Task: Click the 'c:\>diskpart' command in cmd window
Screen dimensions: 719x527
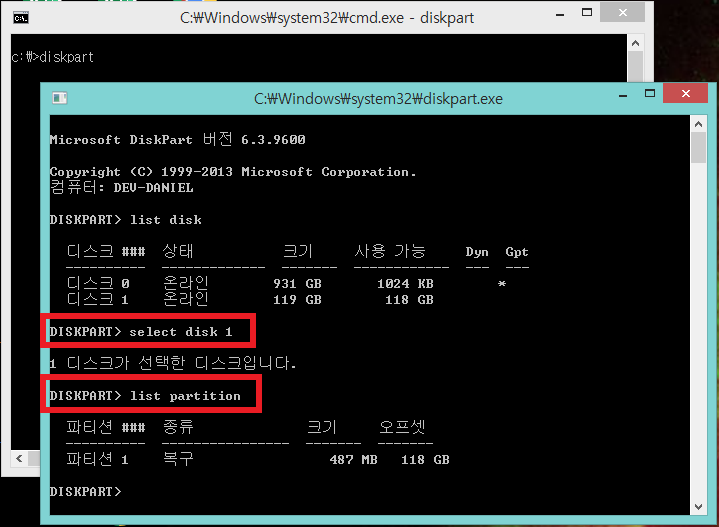Action: click(x=53, y=57)
